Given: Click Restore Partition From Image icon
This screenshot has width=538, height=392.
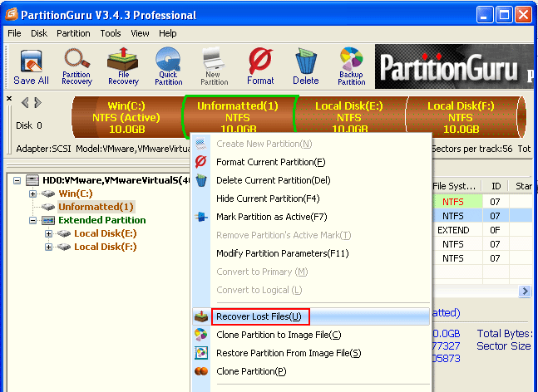Looking at the screenshot, I should coord(201,353).
